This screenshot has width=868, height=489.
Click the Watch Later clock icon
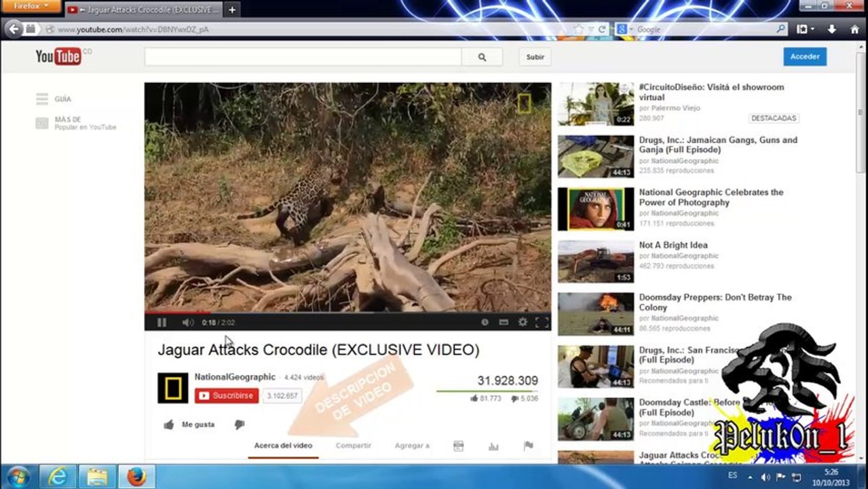coord(485,322)
